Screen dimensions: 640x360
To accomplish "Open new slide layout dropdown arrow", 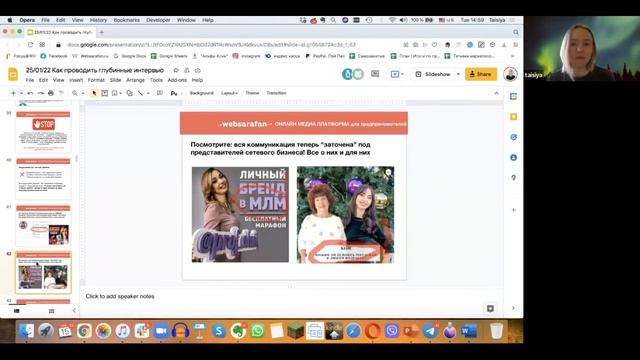I will 21,93.
